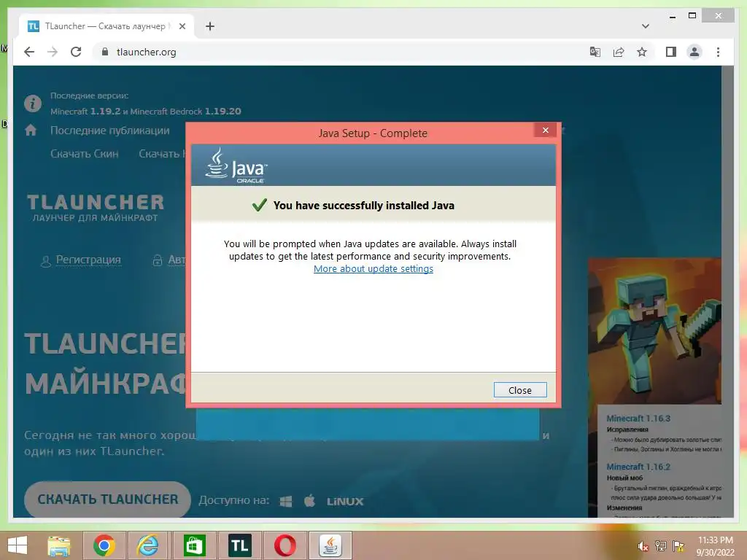Click the Java logo in the installer header
This screenshot has height=560, width=747.
pyautogui.click(x=236, y=165)
